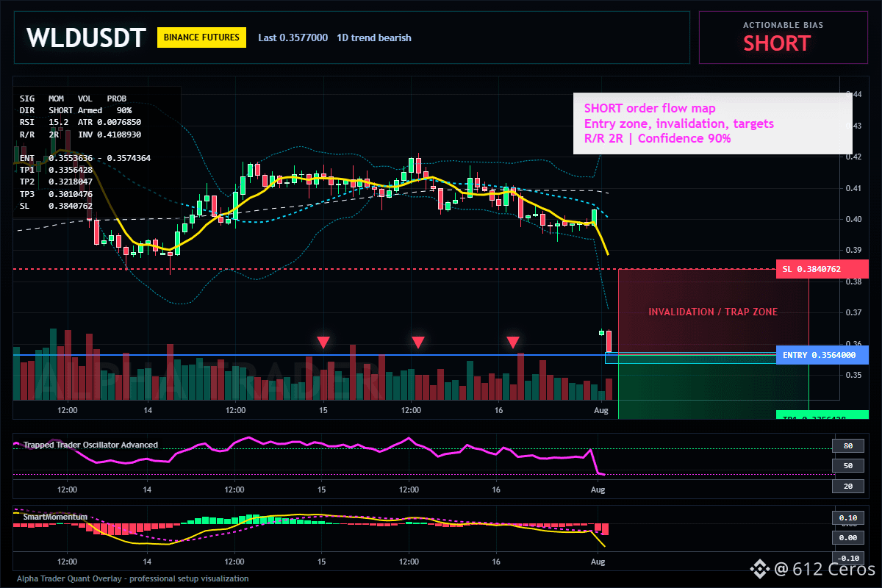Screen dimensions: 882x588
Task: Click the SHORT actionable bias indicator
Action: (776, 43)
